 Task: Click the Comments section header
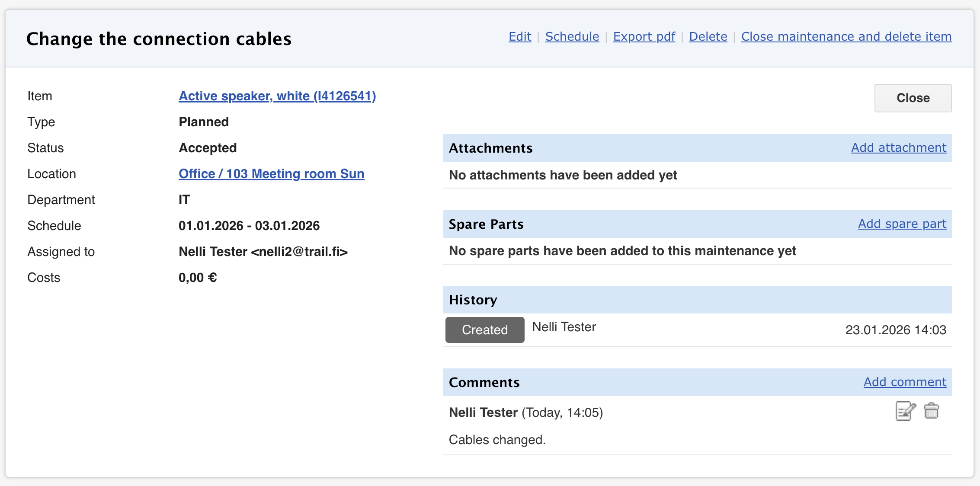click(x=484, y=383)
